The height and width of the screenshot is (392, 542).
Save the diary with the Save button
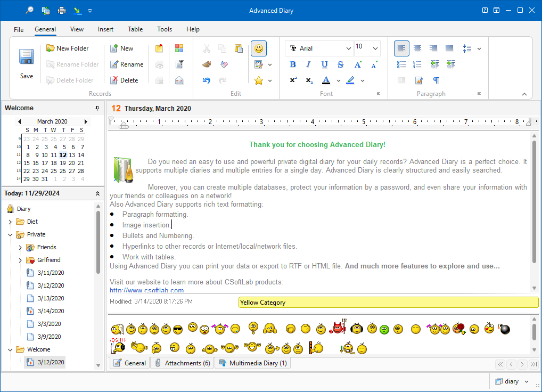[x=27, y=64]
